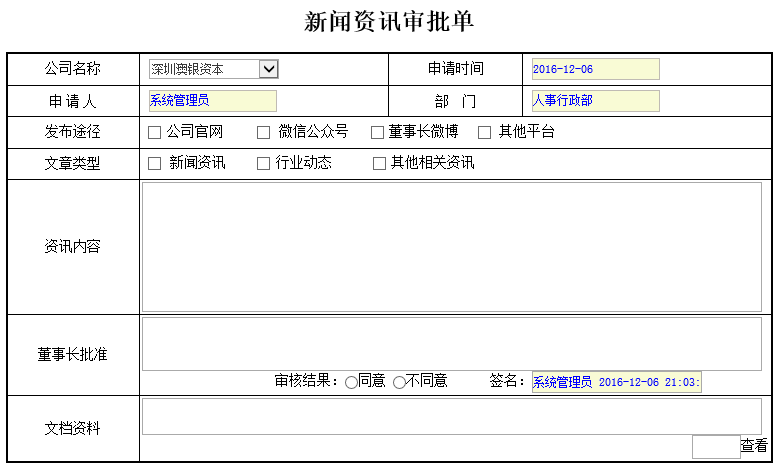
Task: Tick the 新闻资讯 article type checkbox
Action: point(154,163)
